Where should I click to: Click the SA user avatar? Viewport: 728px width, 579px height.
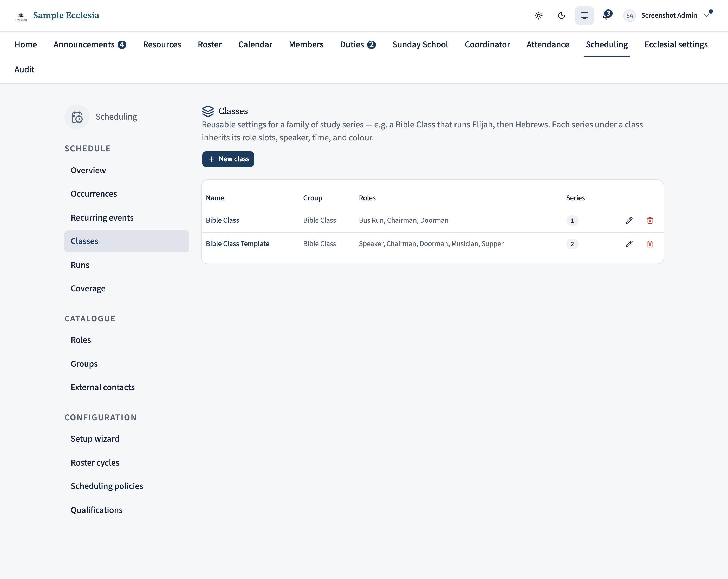[x=629, y=16]
